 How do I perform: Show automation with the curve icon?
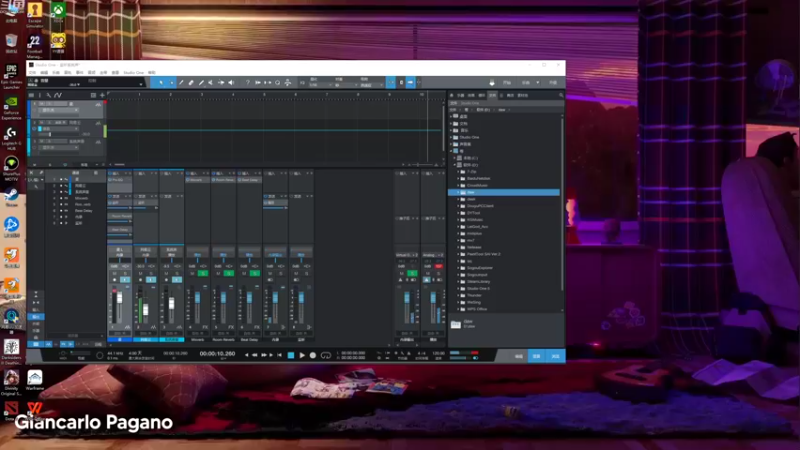click(x=58, y=95)
